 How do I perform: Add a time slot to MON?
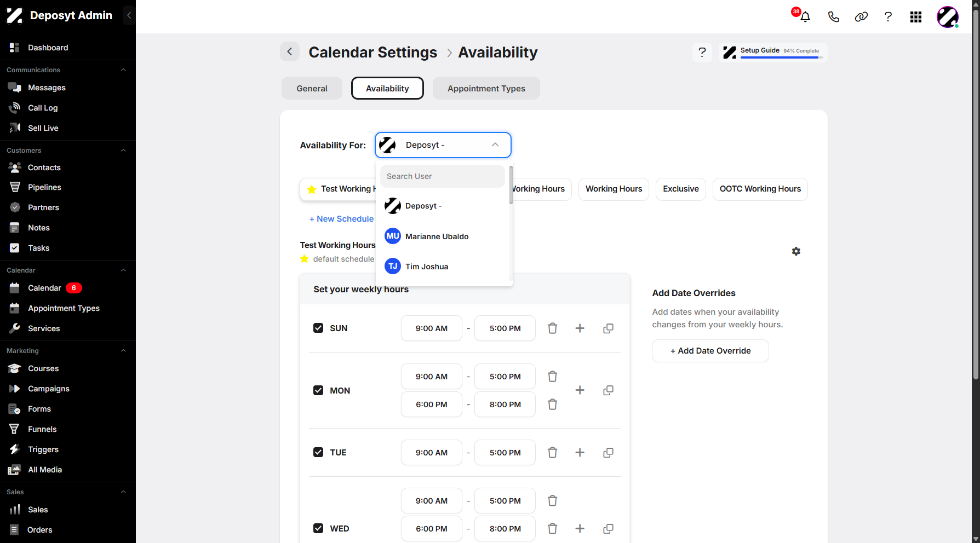click(580, 390)
